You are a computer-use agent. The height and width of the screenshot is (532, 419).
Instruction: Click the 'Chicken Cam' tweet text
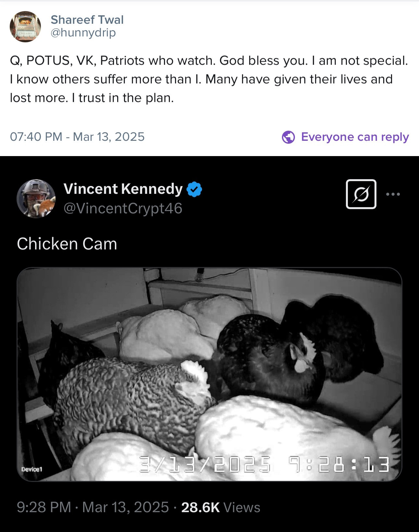click(x=67, y=244)
